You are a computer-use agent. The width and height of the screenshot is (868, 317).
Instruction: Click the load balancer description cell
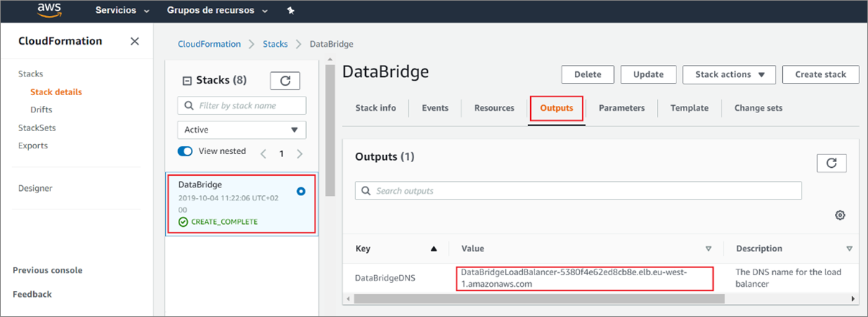point(788,278)
